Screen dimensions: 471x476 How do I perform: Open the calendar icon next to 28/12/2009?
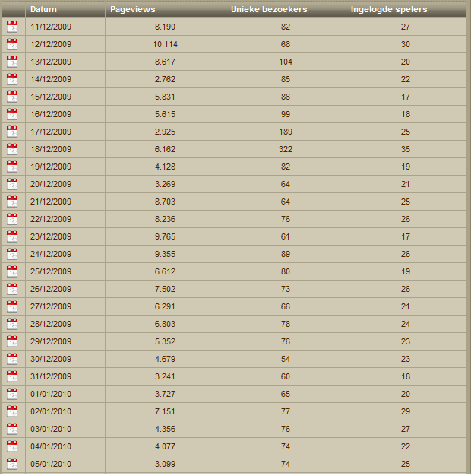(12, 324)
